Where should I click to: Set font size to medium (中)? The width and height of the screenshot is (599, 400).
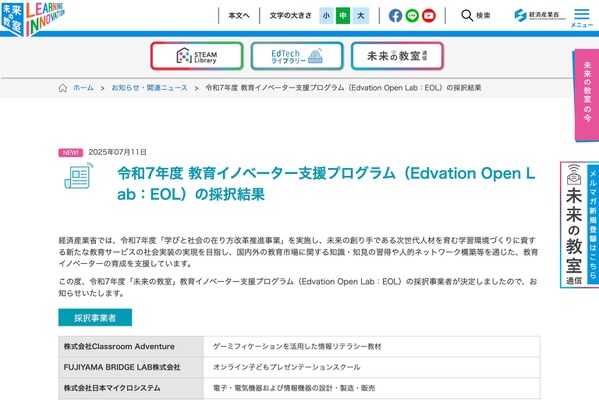(343, 16)
